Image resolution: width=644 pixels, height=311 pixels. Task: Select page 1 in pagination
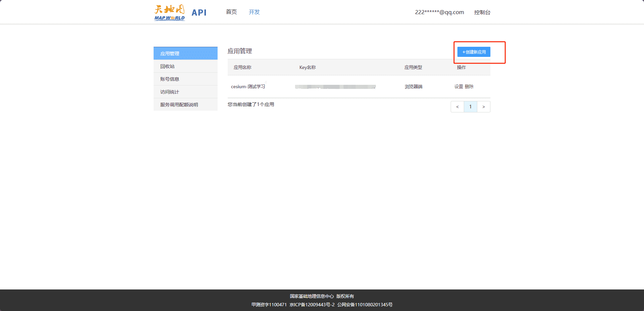[x=471, y=107]
